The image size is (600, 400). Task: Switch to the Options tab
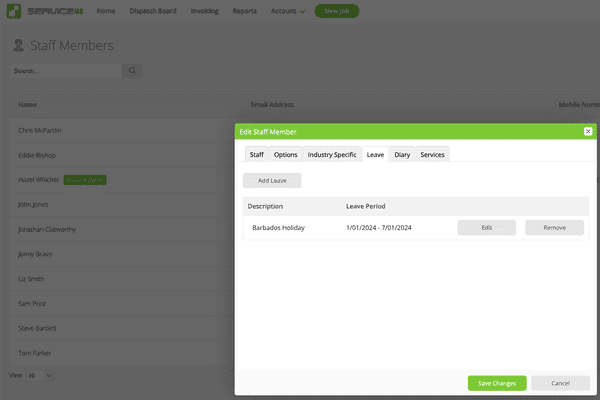pyautogui.click(x=285, y=154)
